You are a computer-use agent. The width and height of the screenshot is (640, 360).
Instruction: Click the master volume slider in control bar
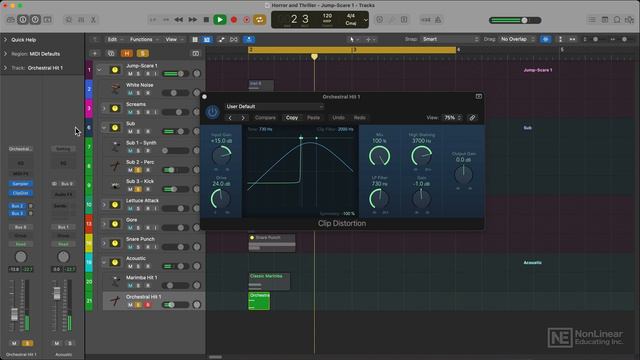(515, 20)
